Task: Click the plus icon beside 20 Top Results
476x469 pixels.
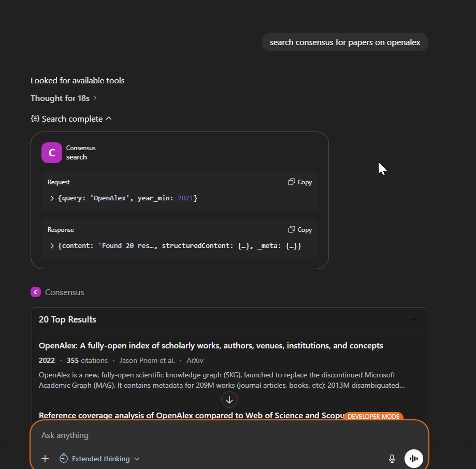Action: coord(414,320)
